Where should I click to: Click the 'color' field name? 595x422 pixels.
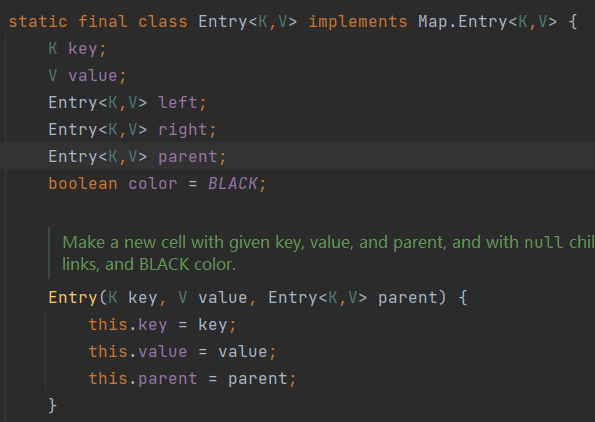click(153, 184)
